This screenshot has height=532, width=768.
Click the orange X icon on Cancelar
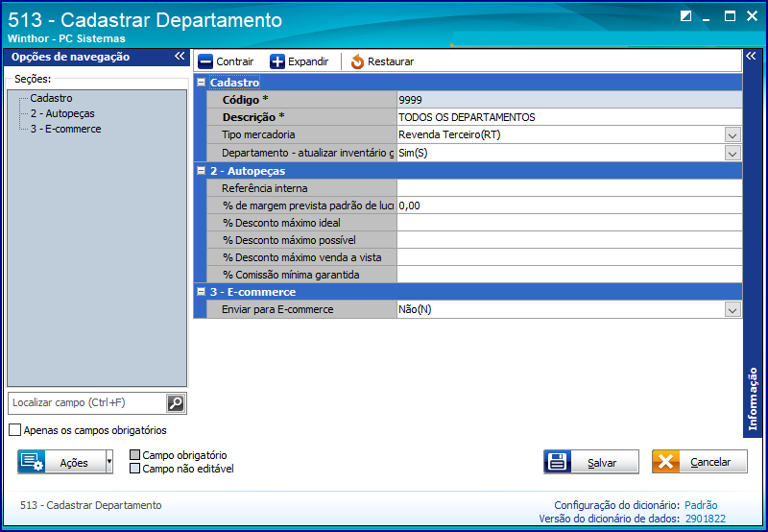[x=665, y=462]
